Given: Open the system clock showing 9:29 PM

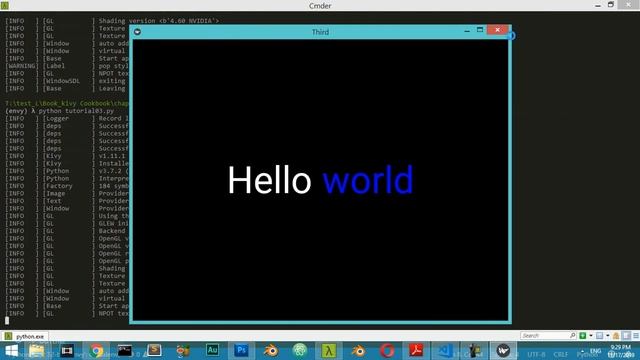Looking at the screenshot, I should click(621, 351).
